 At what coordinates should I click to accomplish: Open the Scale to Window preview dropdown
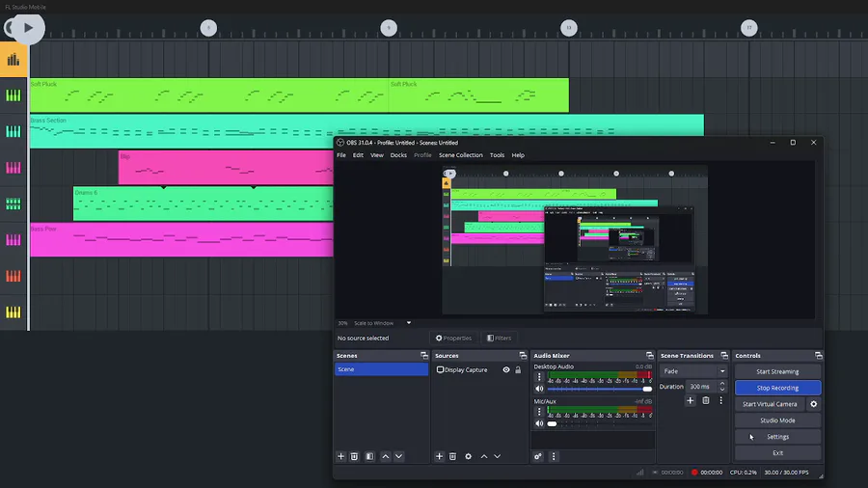(383, 323)
